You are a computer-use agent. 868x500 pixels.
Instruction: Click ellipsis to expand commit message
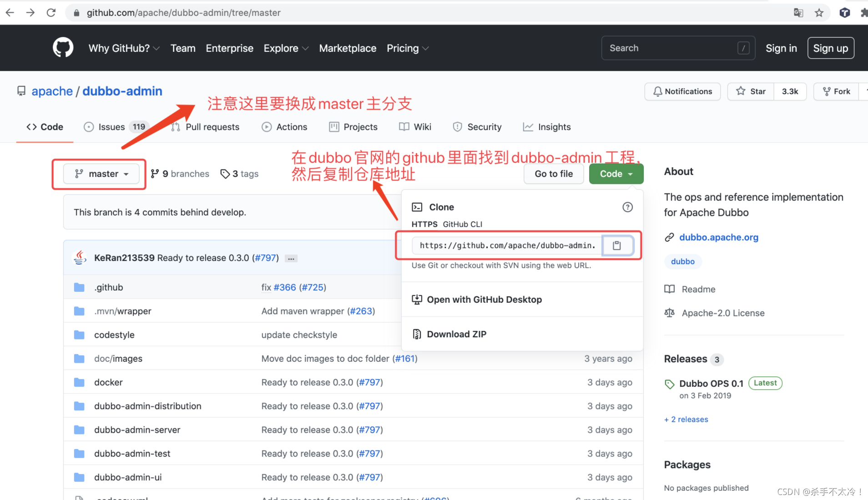pyautogui.click(x=291, y=258)
